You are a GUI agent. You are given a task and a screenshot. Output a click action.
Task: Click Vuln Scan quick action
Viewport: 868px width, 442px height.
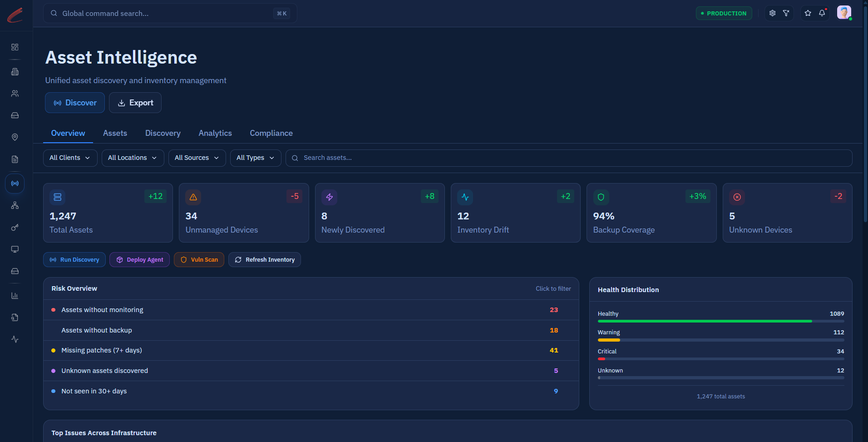(x=199, y=260)
